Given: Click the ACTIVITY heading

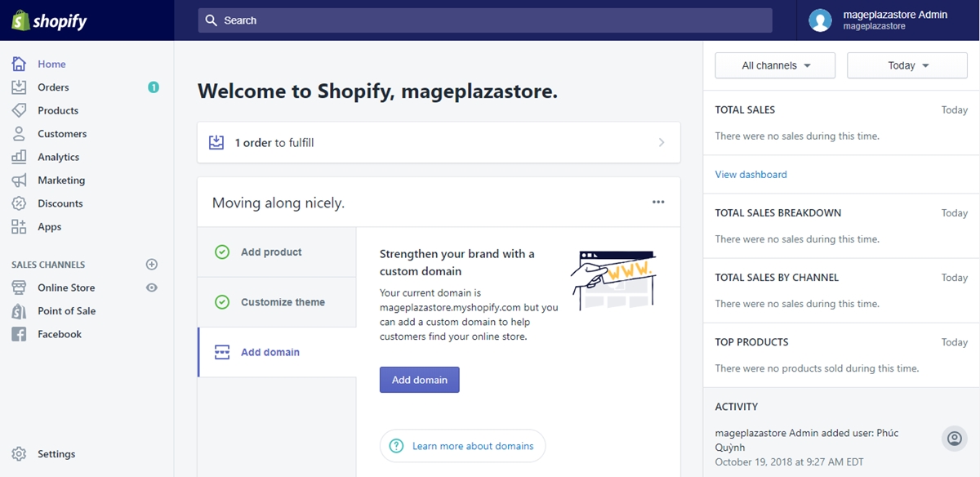Looking at the screenshot, I should pos(737,407).
